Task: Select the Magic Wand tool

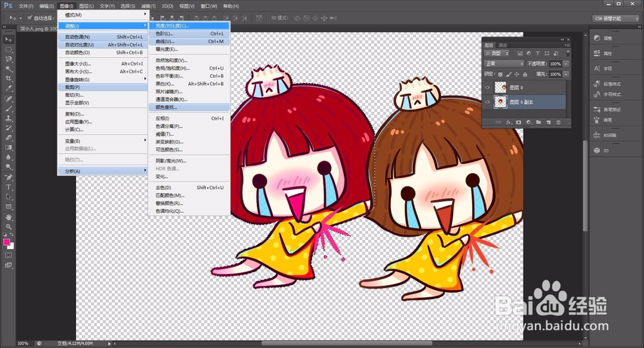Action: tap(8, 69)
